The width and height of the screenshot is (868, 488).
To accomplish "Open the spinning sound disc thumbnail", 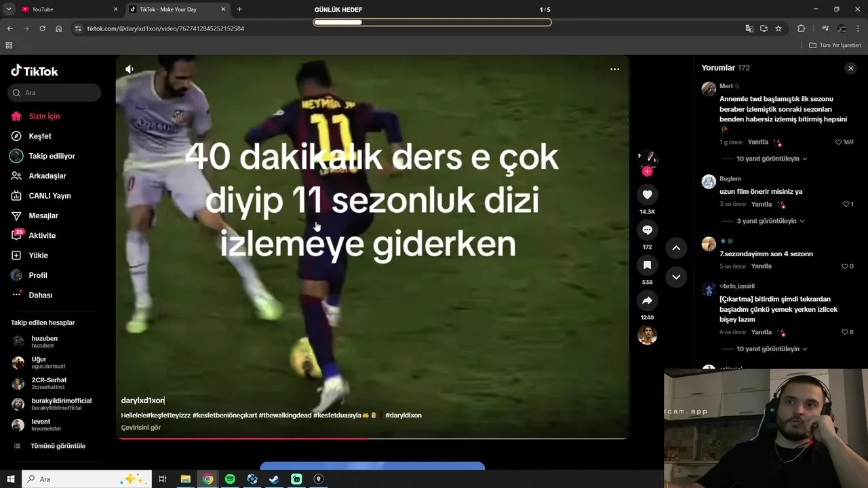I will (647, 335).
